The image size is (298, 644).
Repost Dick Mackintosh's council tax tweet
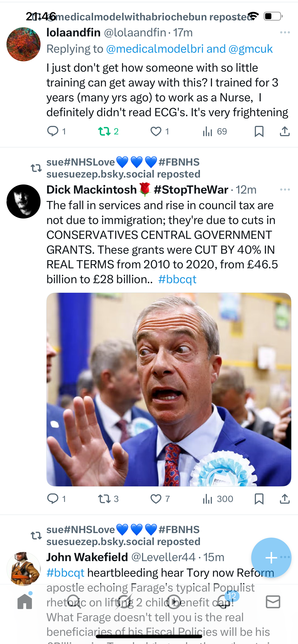pyautogui.click(x=104, y=499)
